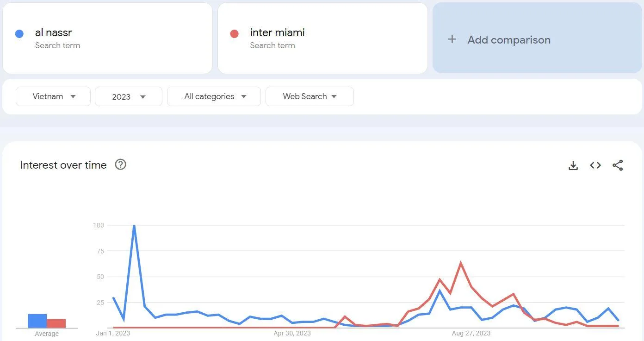644x341 pixels.
Task: Share the Interest over time chart
Action: pos(618,165)
